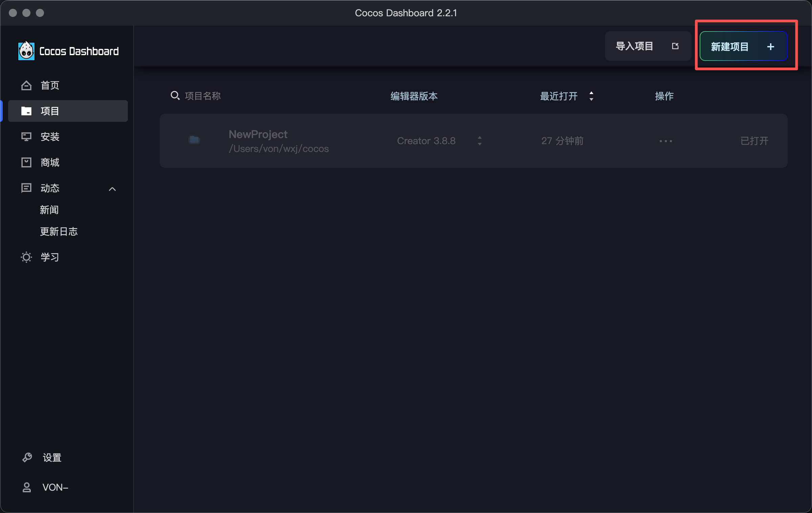Click the import icon beside 导入项目
This screenshot has width=812, height=513.
click(x=675, y=46)
